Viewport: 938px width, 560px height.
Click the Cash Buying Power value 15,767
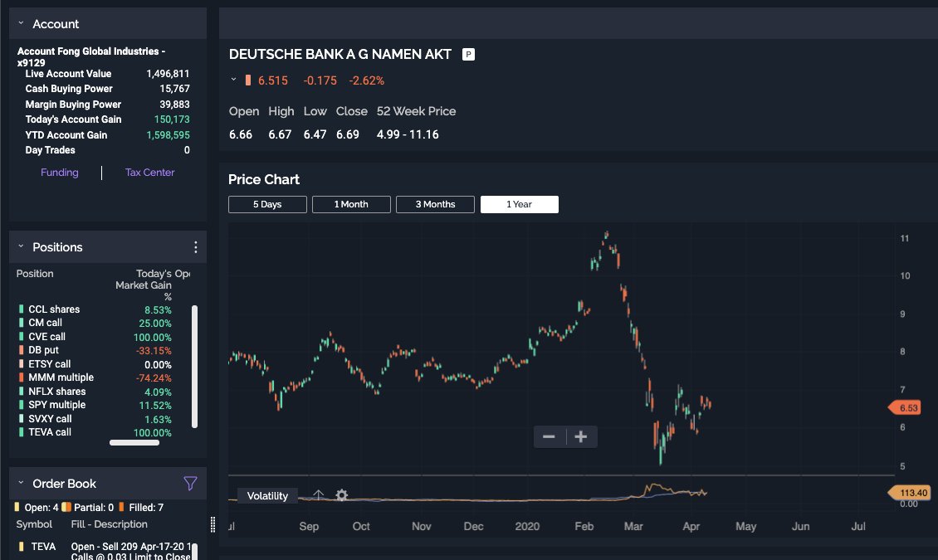pos(174,89)
